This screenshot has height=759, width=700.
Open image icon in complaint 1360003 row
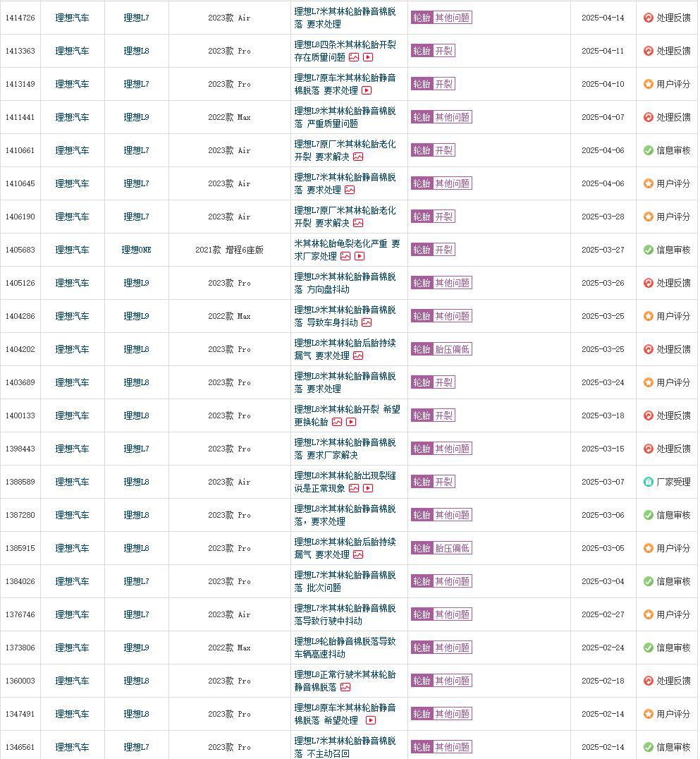(345, 687)
